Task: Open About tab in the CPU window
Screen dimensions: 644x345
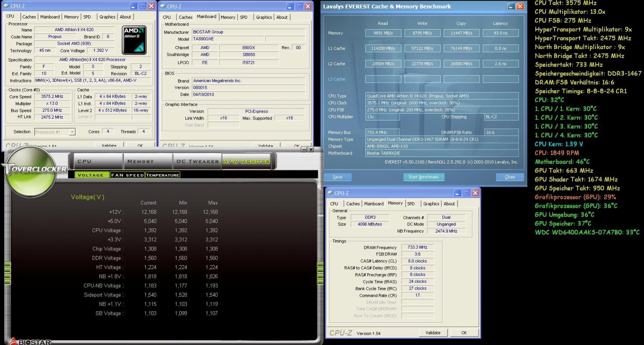Action: click(x=125, y=17)
